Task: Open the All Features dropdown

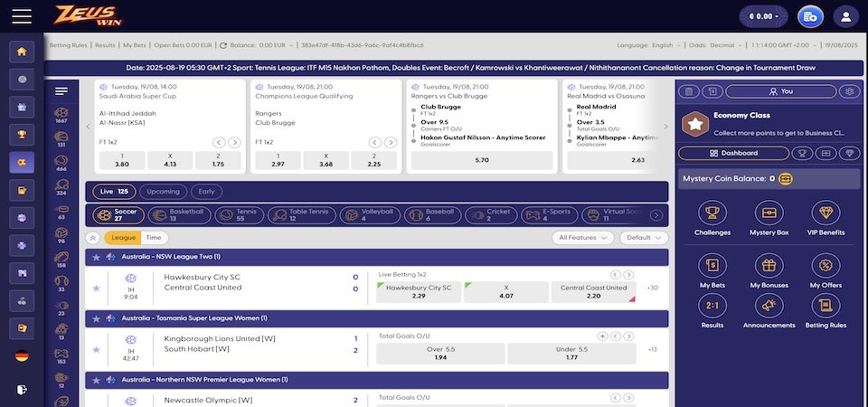Action: pyautogui.click(x=583, y=238)
